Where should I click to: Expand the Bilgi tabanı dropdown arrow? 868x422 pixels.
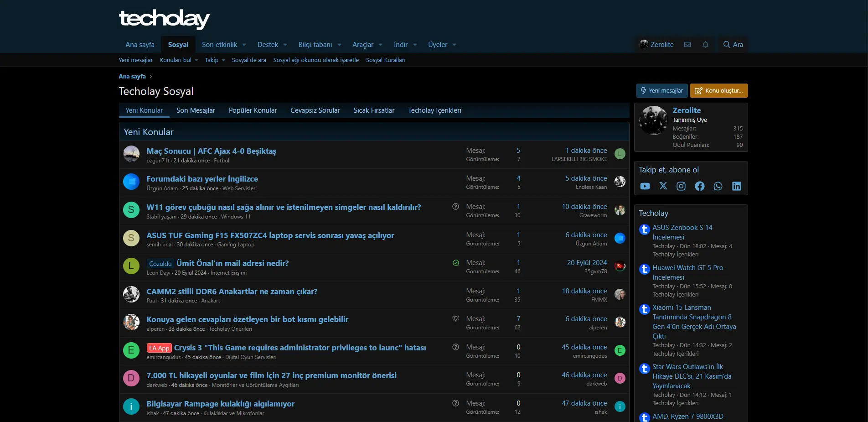pyautogui.click(x=339, y=45)
